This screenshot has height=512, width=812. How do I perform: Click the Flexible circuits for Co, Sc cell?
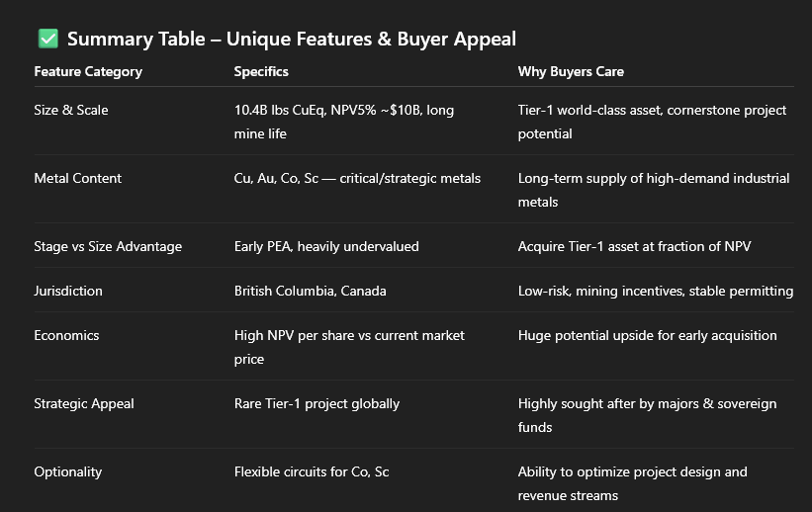click(x=312, y=471)
